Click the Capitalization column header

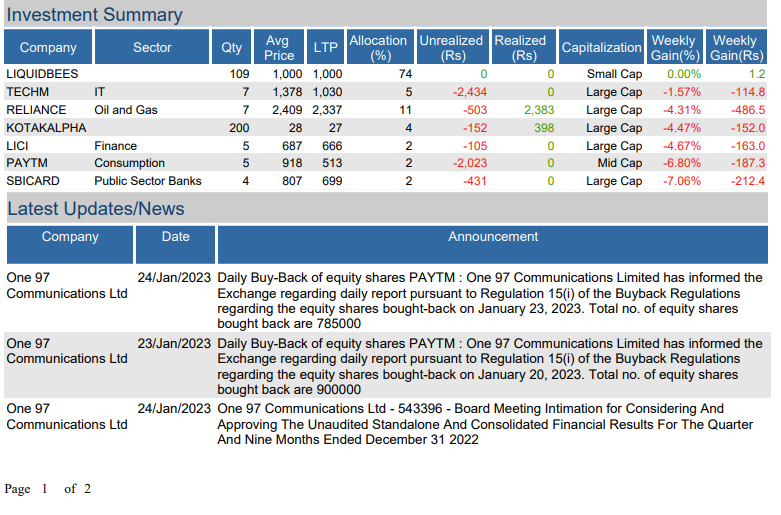[601, 47]
